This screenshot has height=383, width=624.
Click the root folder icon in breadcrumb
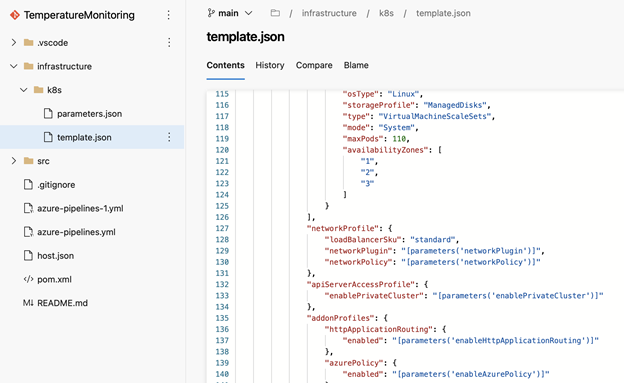click(x=275, y=13)
